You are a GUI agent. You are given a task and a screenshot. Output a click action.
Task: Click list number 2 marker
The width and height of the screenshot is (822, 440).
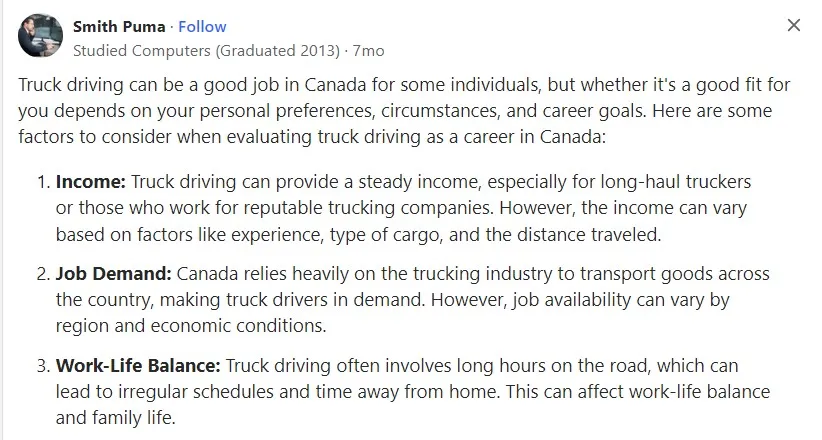pos(44,274)
